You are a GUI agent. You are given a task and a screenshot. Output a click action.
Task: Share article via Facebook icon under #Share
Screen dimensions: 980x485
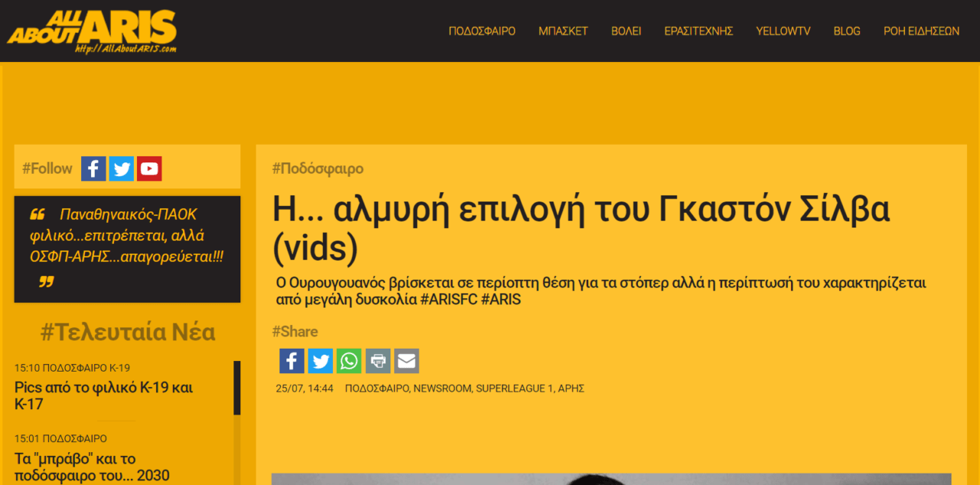292,361
